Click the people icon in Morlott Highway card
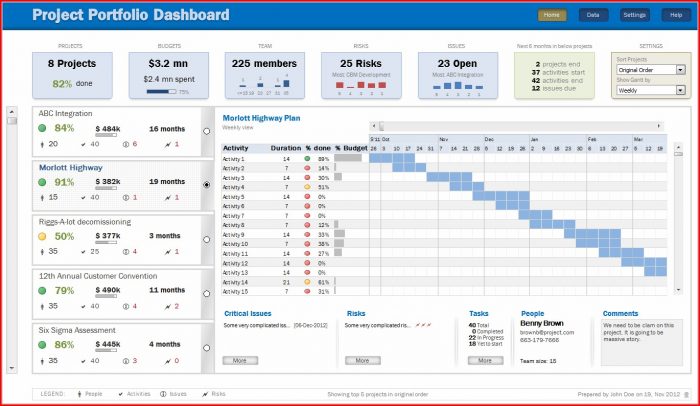 pyautogui.click(x=42, y=197)
